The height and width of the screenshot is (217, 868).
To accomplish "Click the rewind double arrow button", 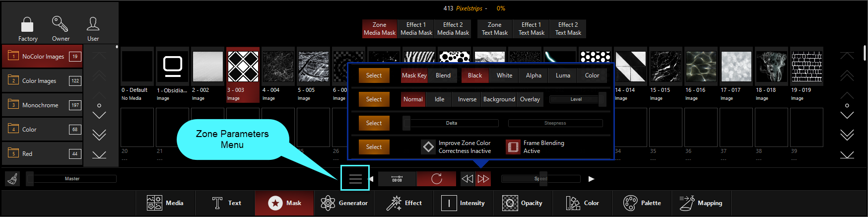I will (467, 179).
